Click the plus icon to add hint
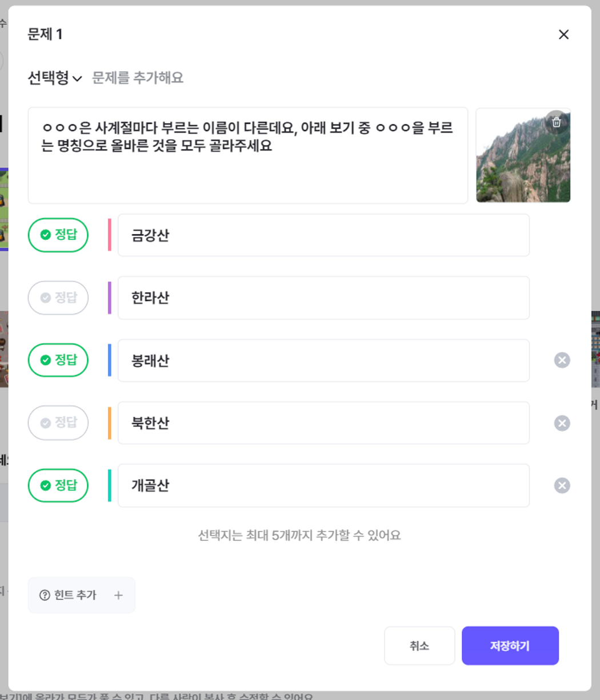 pyautogui.click(x=118, y=596)
